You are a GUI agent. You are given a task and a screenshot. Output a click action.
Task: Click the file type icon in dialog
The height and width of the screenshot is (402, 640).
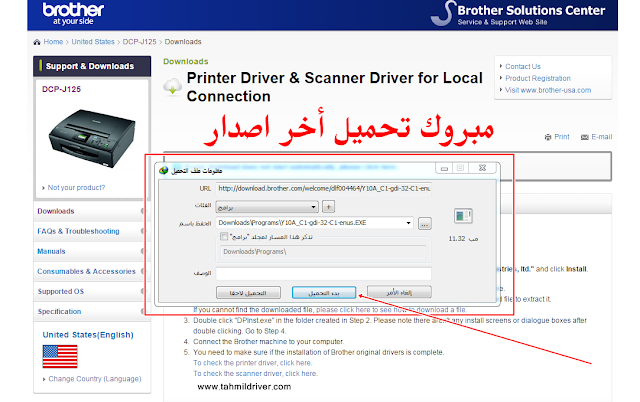click(x=463, y=216)
